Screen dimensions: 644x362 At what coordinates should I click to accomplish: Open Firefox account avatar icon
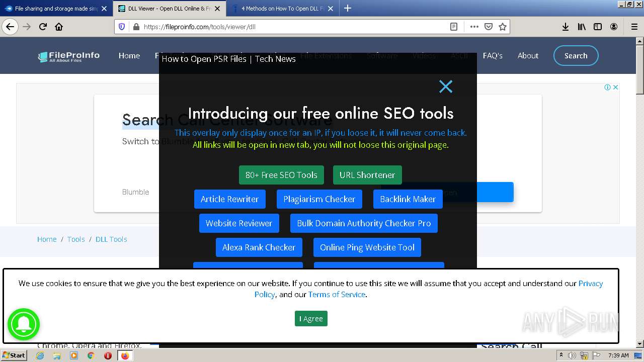(x=614, y=27)
